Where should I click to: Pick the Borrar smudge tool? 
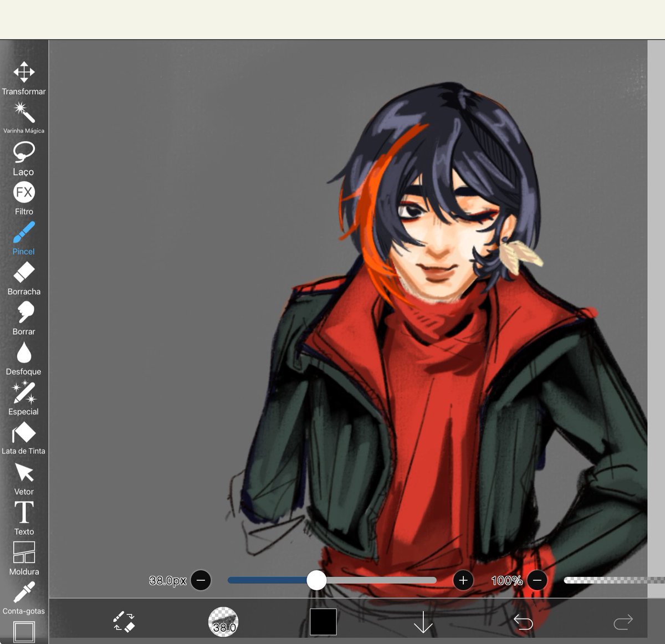click(24, 318)
